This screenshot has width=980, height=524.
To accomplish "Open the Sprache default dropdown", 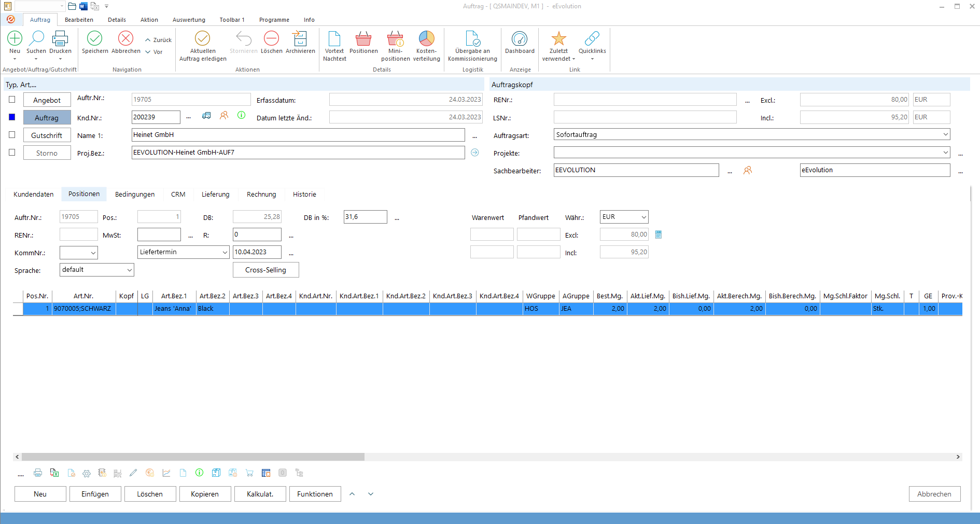I will (x=130, y=270).
